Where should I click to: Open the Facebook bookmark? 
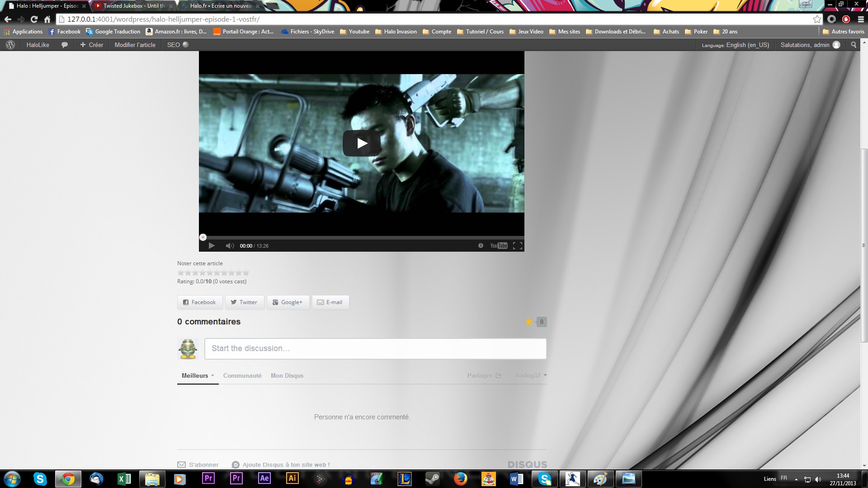coord(64,32)
